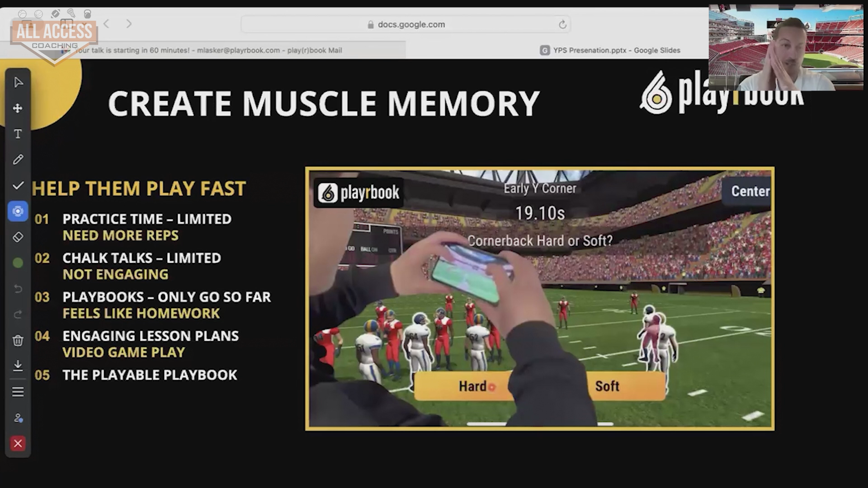Image resolution: width=868 pixels, height=488 pixels.
Task: Toggle the active blue spotlight tool
Action: (18, 211)
